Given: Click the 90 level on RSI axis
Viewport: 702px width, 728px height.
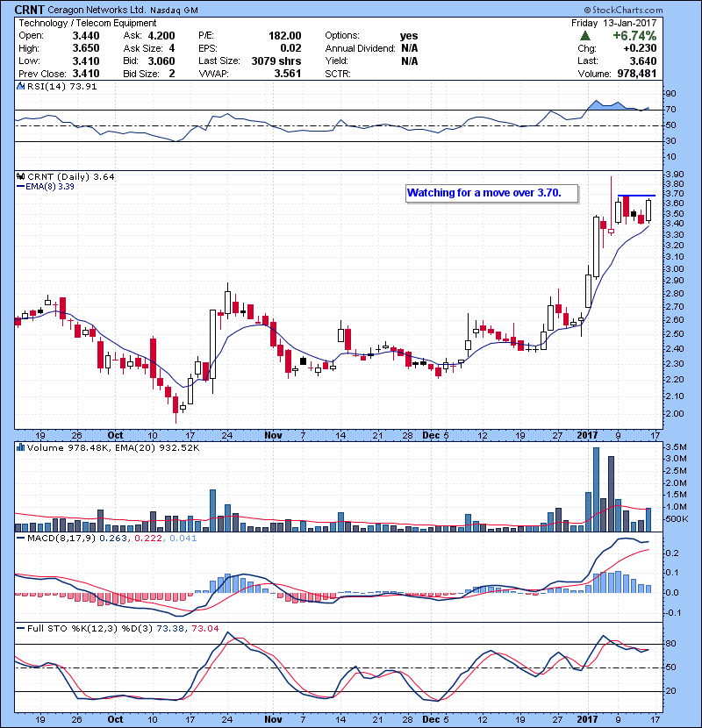Looking at the screenshot, I should tap(671, 94).
